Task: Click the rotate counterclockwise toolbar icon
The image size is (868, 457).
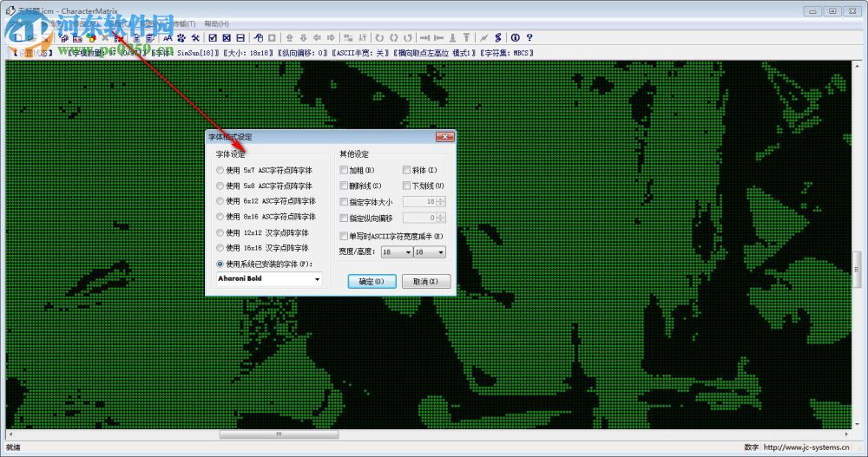Action: (x=407, y=37)
